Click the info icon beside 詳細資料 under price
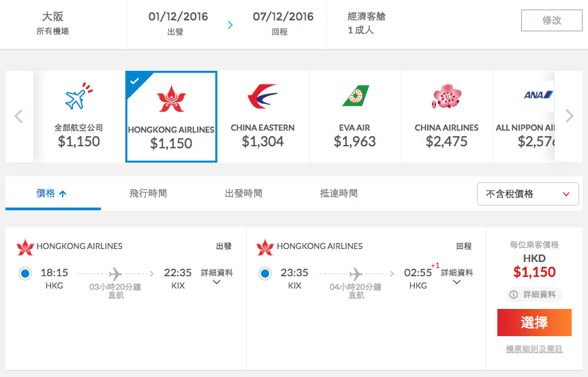 click(513, 295)
